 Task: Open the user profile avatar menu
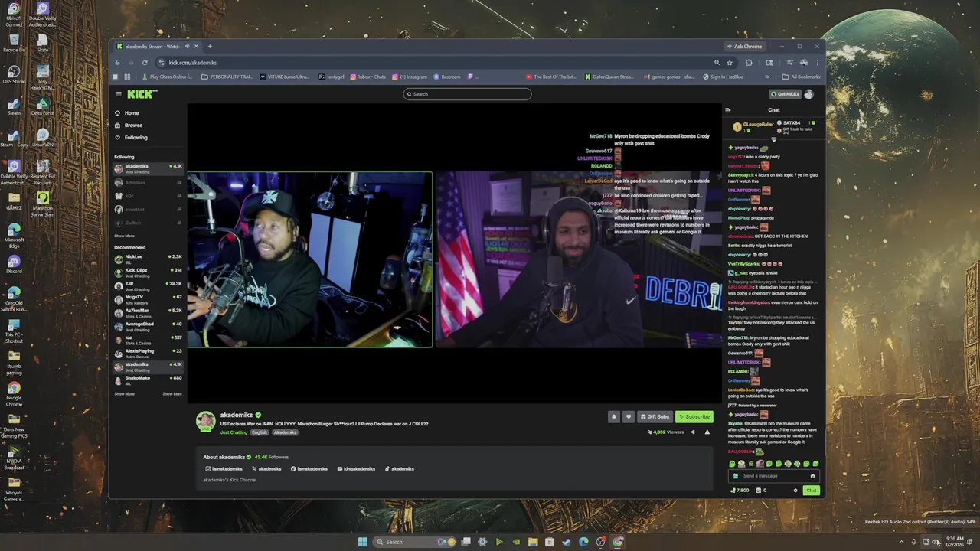(809, 94)
